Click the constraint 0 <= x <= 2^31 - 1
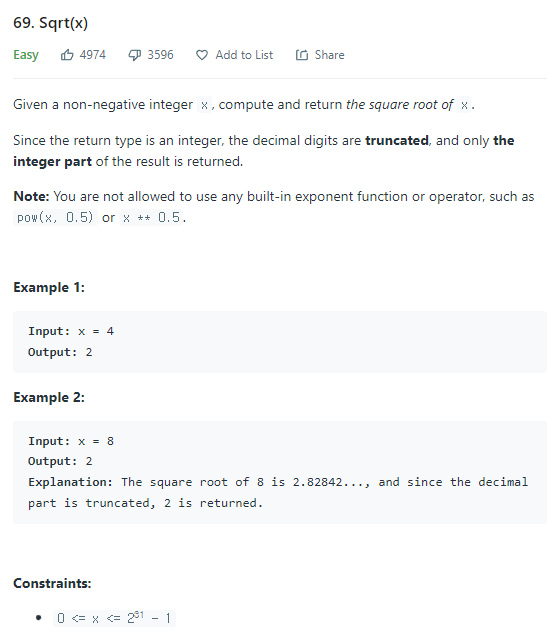This screenshot has width=560, height=636. (x=114, y=618)
